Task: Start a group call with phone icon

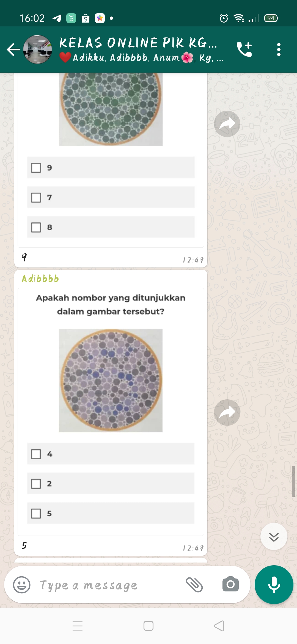Action: point(244,50)
